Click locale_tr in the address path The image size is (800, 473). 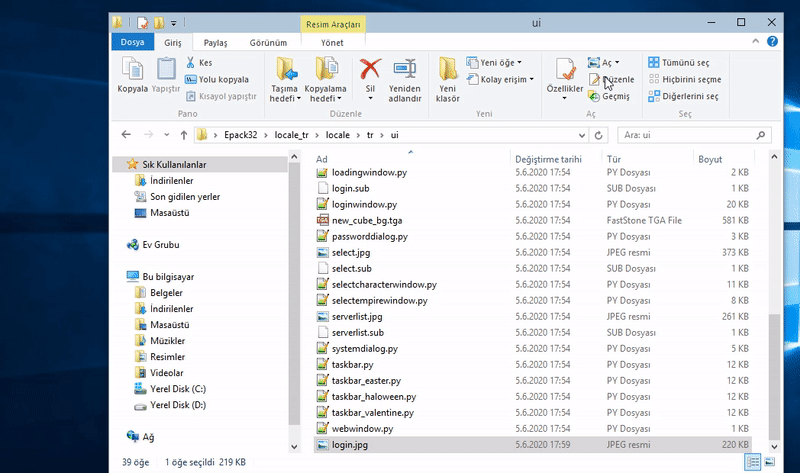pos(291,135)
